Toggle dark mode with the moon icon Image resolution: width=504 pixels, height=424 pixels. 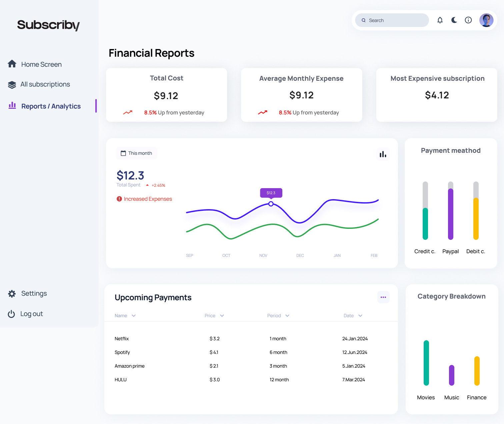(454, 20)
